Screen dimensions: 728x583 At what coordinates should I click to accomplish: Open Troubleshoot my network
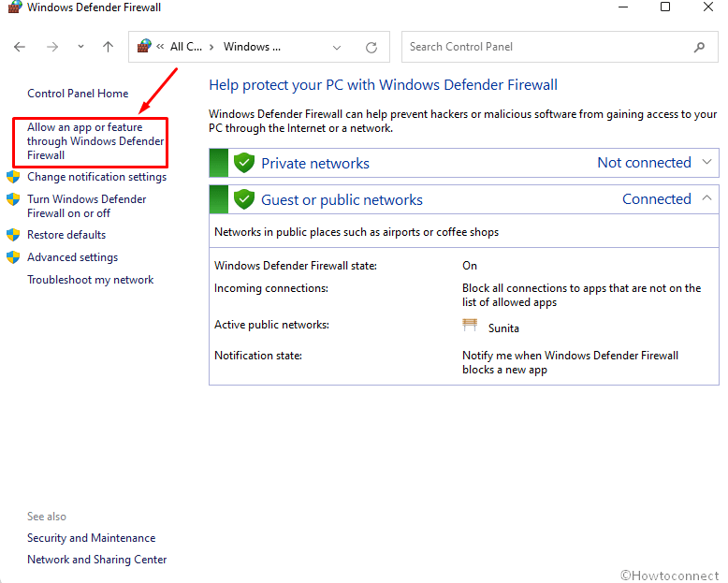coord(90,280)
